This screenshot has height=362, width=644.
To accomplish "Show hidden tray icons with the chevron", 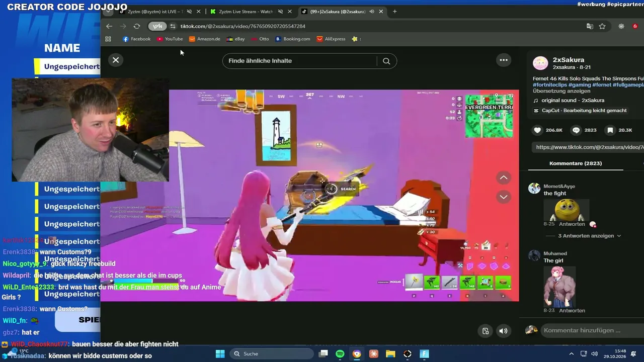I will coord(571,354).
